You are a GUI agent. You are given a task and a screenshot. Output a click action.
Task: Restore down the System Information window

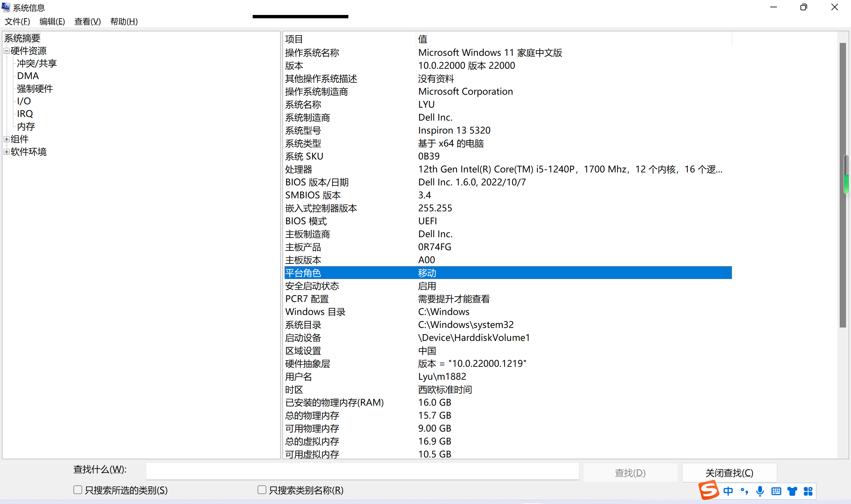804,7
